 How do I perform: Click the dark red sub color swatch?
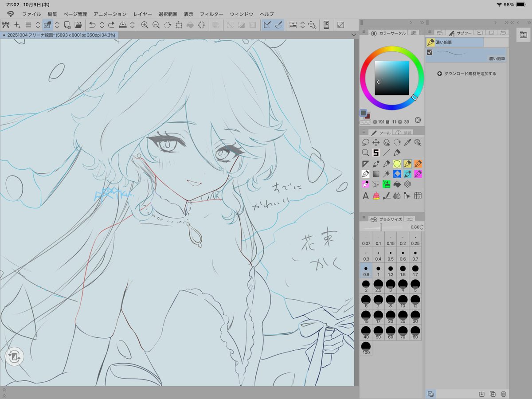[x=367, y=116]
